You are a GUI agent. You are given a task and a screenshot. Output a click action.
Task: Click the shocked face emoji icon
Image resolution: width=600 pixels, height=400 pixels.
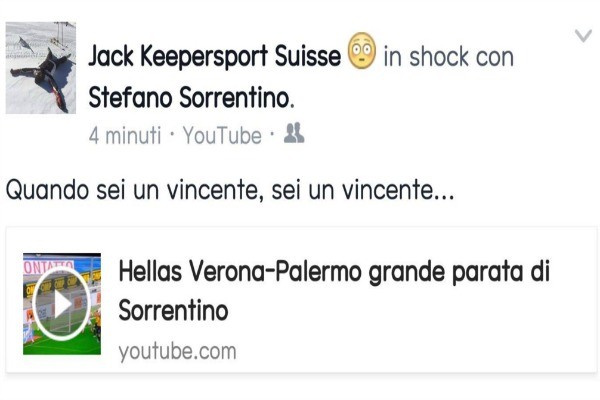click(x=362, y=51)
